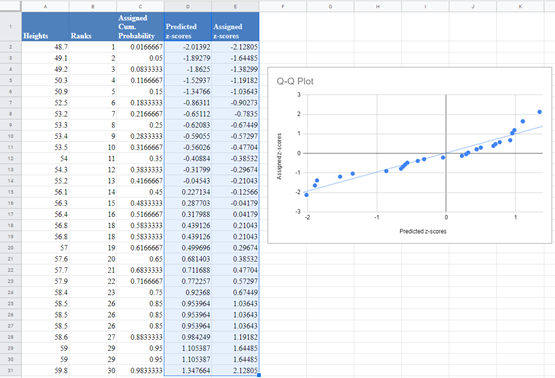Image resolution: width=555 pixels, height=378 pixels.
Task: Click the probability cell 0.4833333
Action: click(141, 203)
